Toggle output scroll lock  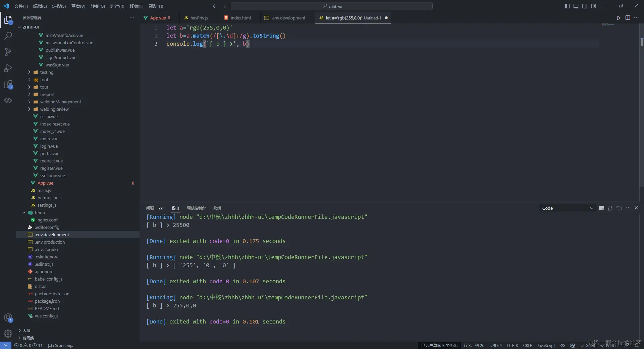[610, 208]
